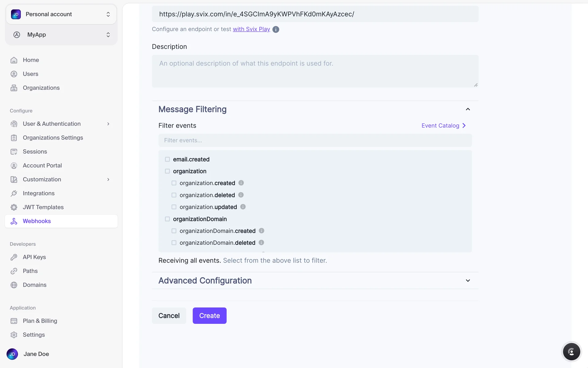The width and height of the screenshot is (588, 368).
Task: Tick the organizationDomain group checkbox
Action: (167, 219)
